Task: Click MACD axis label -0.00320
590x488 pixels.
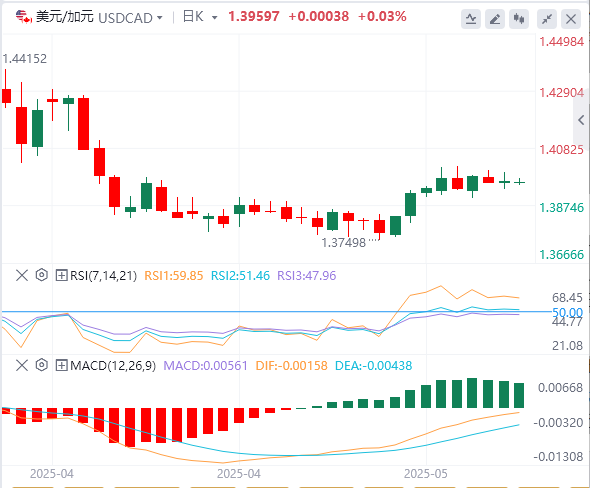Action: [558, 423]
